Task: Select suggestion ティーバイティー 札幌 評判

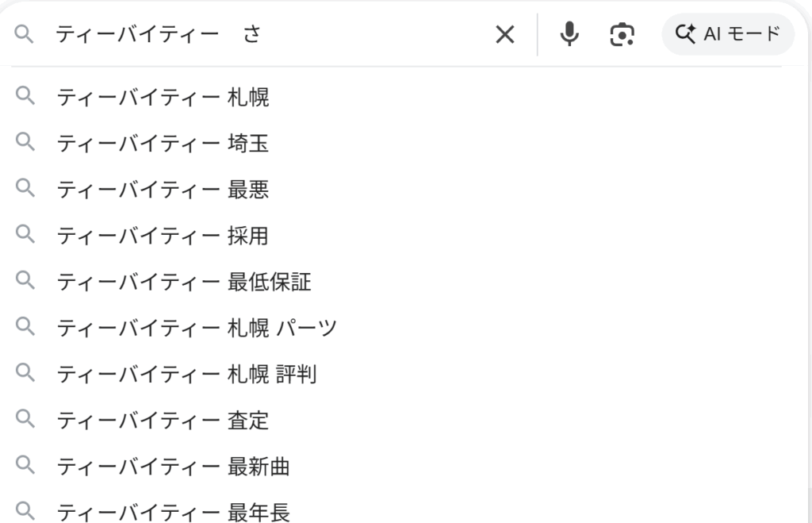Action: tap(186, 374)
